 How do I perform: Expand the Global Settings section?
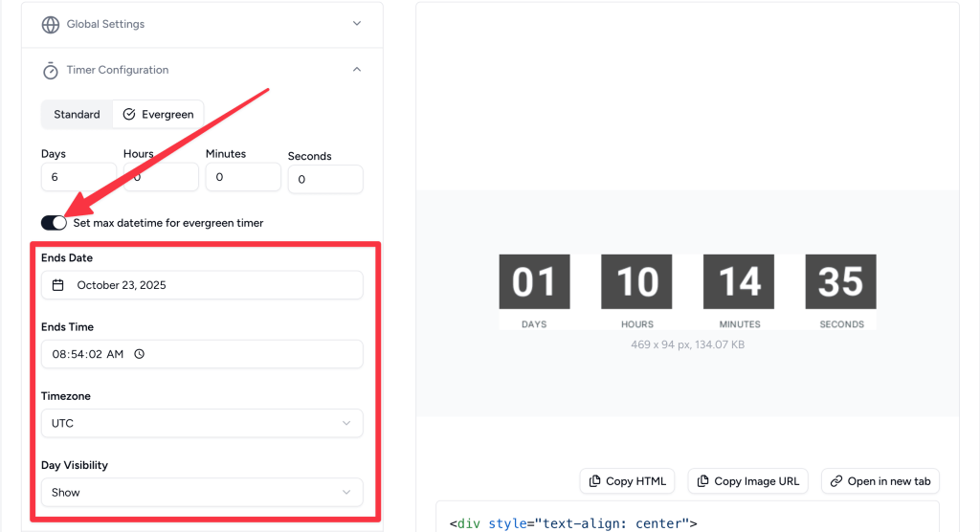click(x=357, y=24)
